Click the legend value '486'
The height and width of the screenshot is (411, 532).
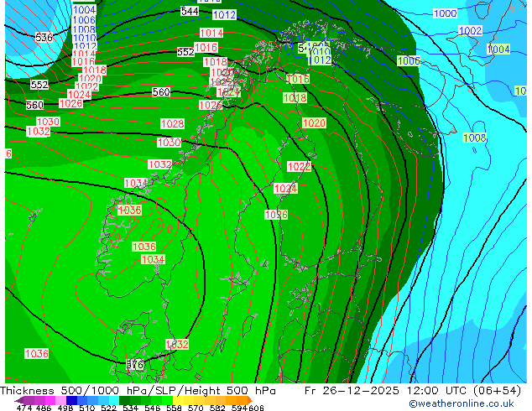[44, 408]
